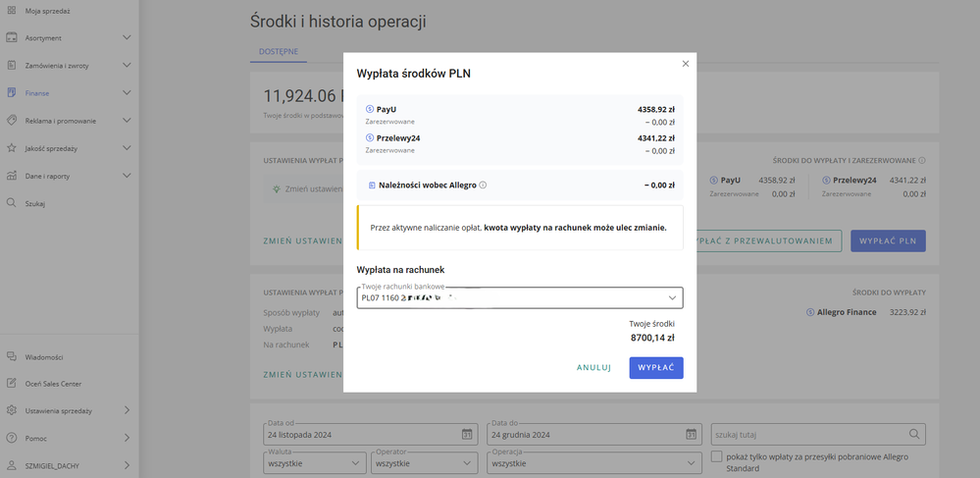Switch to the DOSTĘPNE tab
The width and height of the screenshot is (980, 478).
tap(278, 50)
